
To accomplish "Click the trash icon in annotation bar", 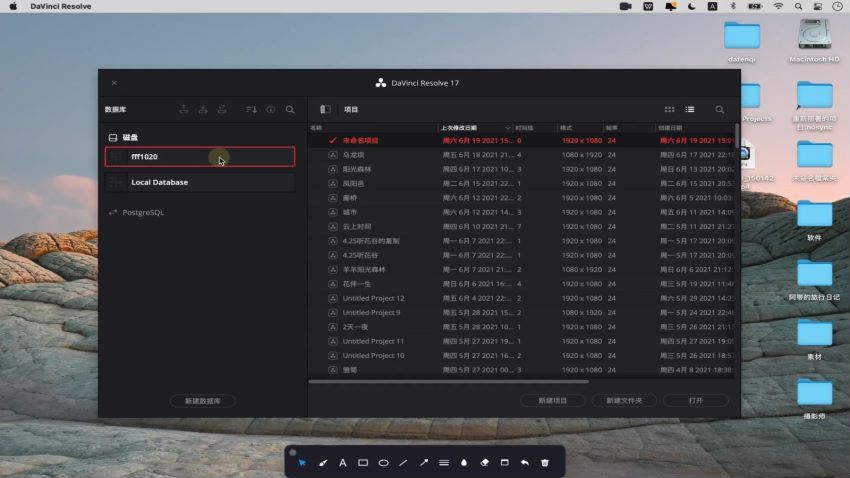I will coord(545,463).
